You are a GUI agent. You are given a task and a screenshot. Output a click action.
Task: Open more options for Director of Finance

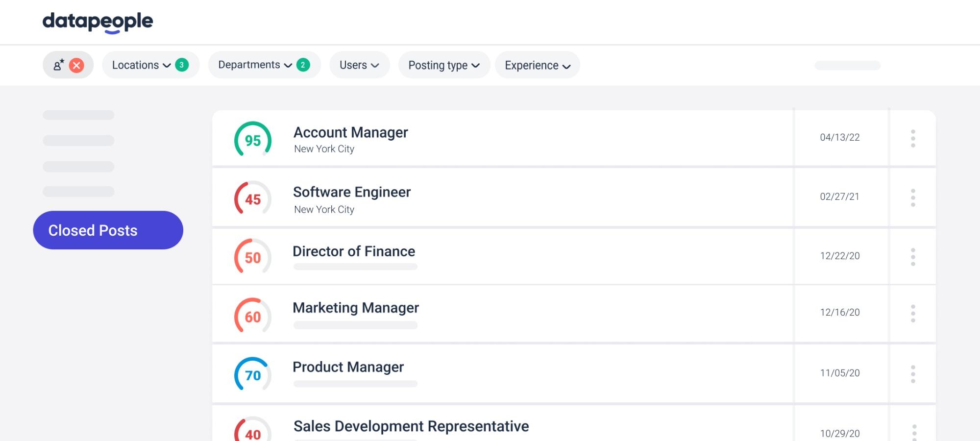913,257
